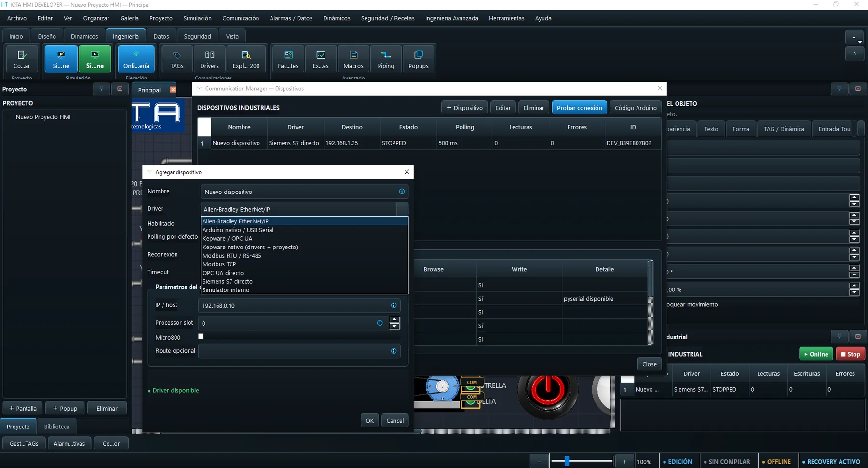Click Cancel in Agregar dispositivo dialog

pos(395,421)
